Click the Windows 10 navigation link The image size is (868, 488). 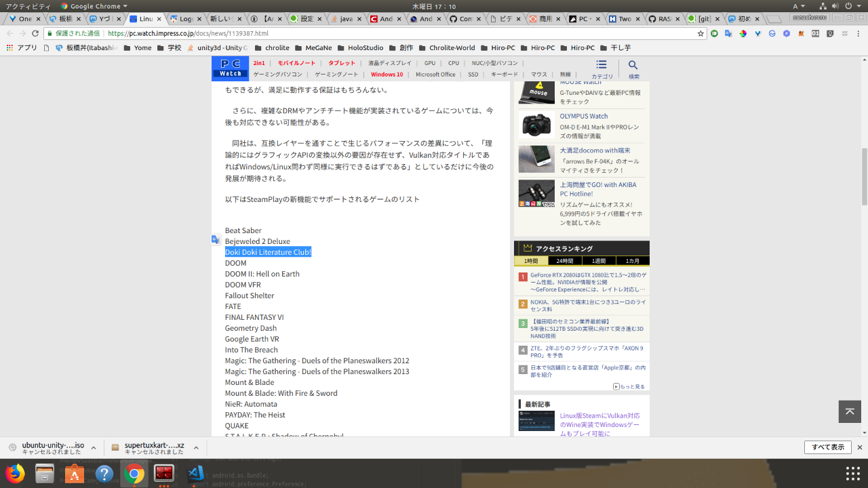pyautogui.click(x=387, y=75)
